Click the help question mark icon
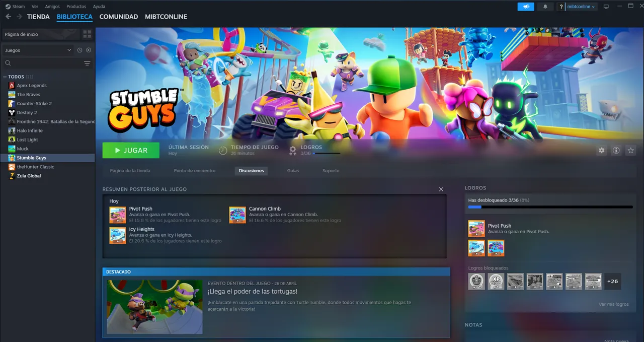Screen dimensions: 644x342 click(561, 7)
